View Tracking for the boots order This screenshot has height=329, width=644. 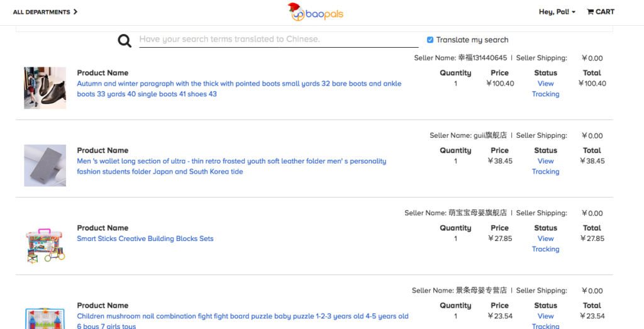[x=545, y=89]
